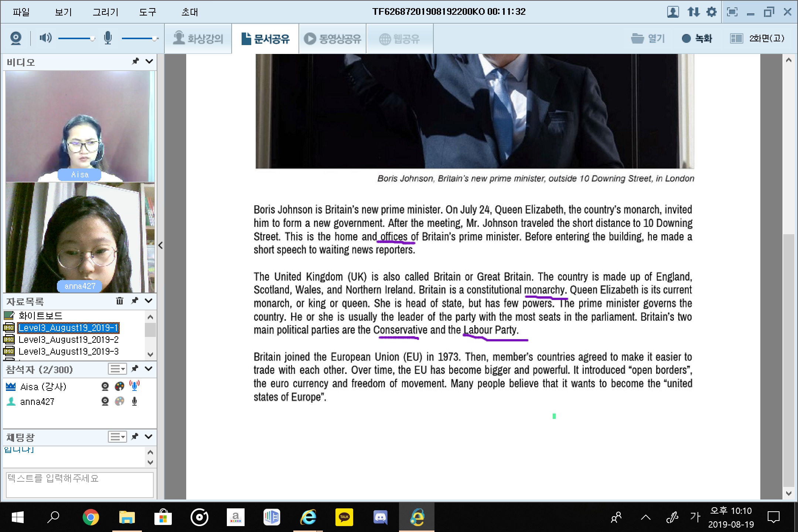Collapse the 비디오 panel chevron
The height and width of the screenshot is (532, 798).
149,61
